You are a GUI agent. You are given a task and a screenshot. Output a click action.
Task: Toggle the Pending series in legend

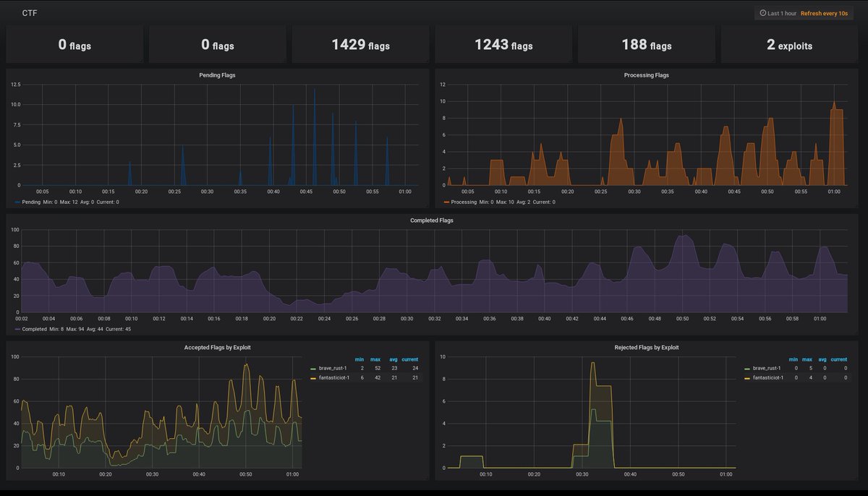pyautogui.click(x=31, y=202)
